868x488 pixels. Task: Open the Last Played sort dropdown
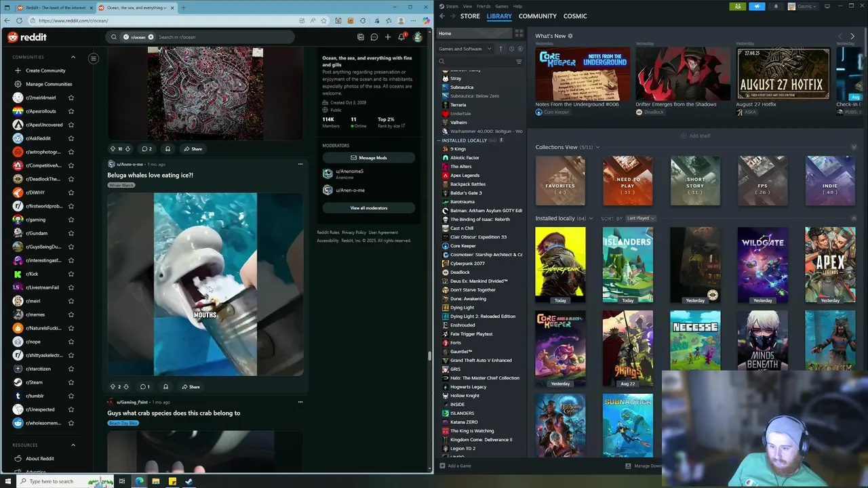point(640,218)
